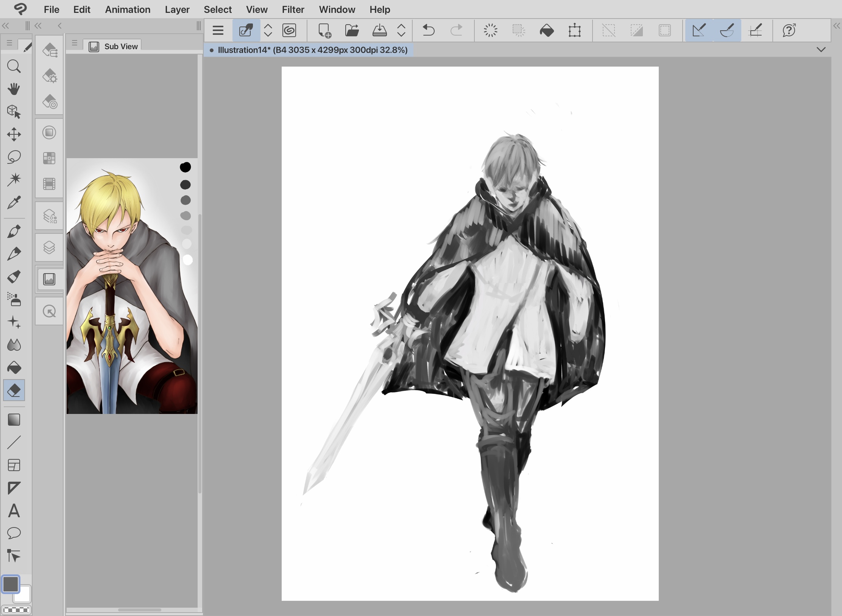Viewport: 842px width, 616px height.
Task: Toggle quick access edit-mode icon
Action: [x=246, y=30]
